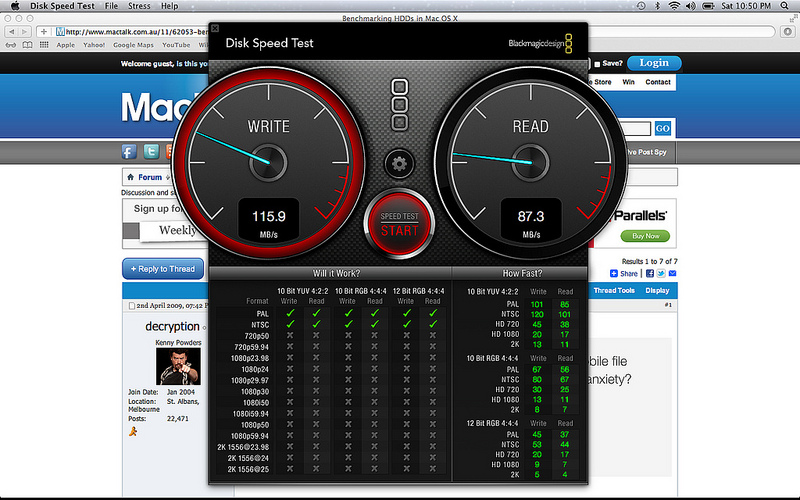Open the Help menu
This screenshot has width=800, height=500.
169,6
